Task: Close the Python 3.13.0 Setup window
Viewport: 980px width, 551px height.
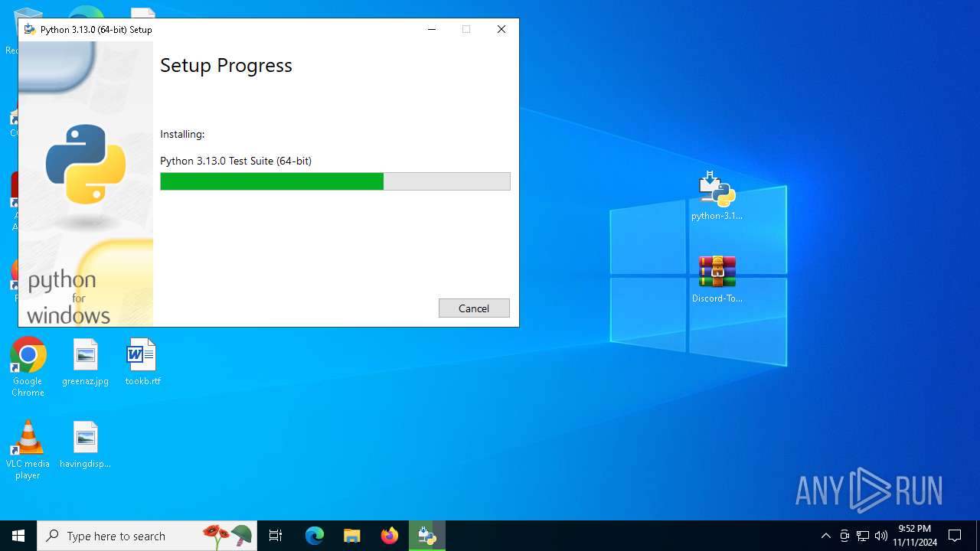Action: coord(501,29)
